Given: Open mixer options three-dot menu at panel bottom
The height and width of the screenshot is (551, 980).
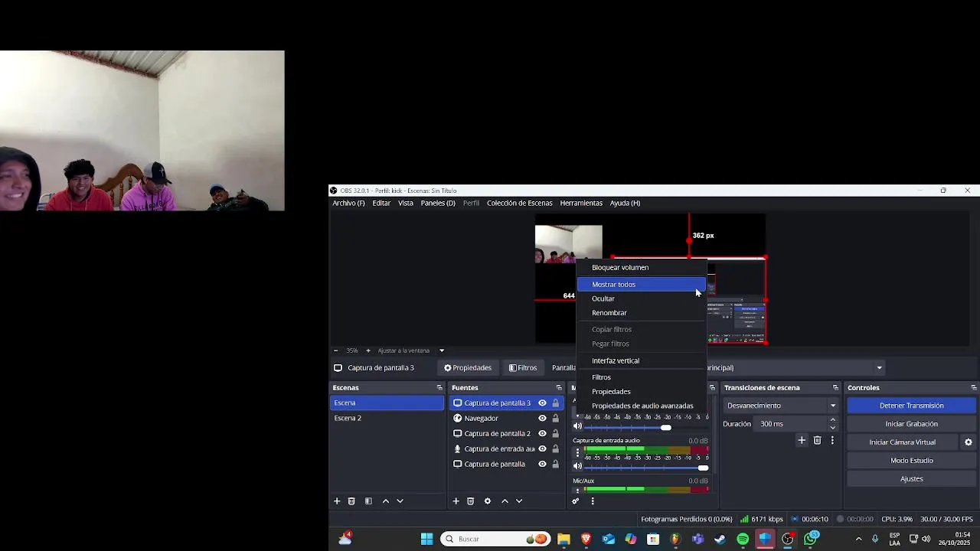Looking at the screenshot, I should [592, 501].
